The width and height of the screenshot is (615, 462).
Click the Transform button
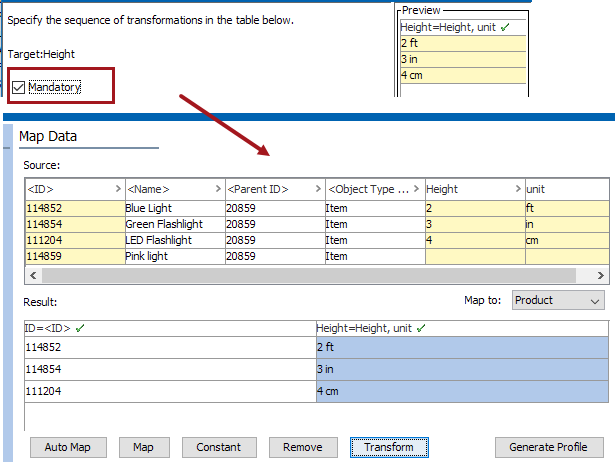tap(389, 447)
